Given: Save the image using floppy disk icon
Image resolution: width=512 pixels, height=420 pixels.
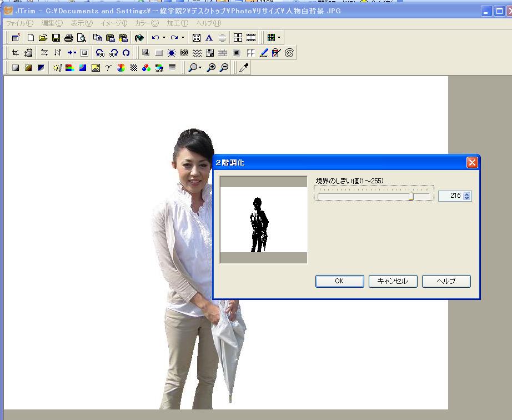Looking at the screenshot, I should [56, 38].
